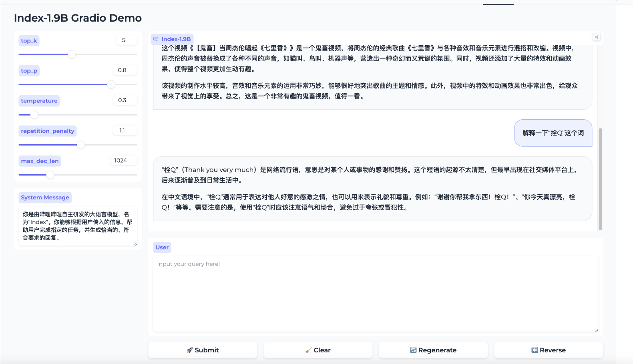Viewport: 633px width, 364px height.
Task: Click the bot reply explaining "栓Q" (Thank you very much)
Action: pyautogui.click(x=372, y=189)
